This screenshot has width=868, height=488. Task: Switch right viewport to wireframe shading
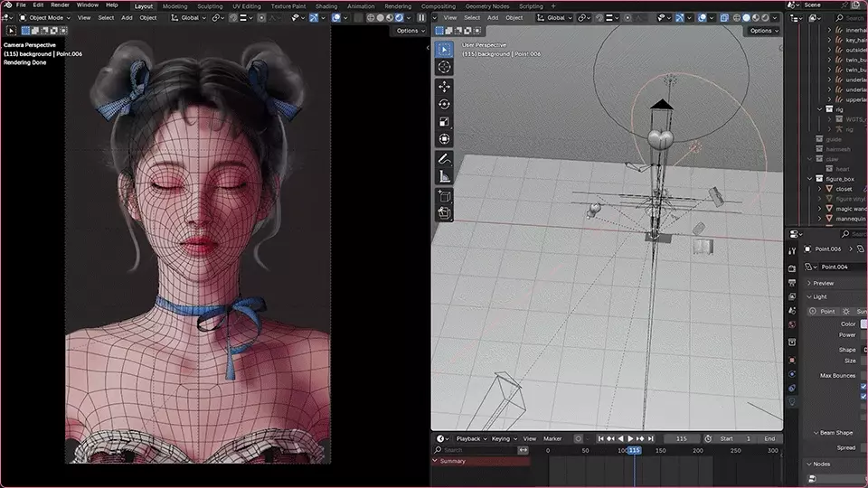click(737, 18)
